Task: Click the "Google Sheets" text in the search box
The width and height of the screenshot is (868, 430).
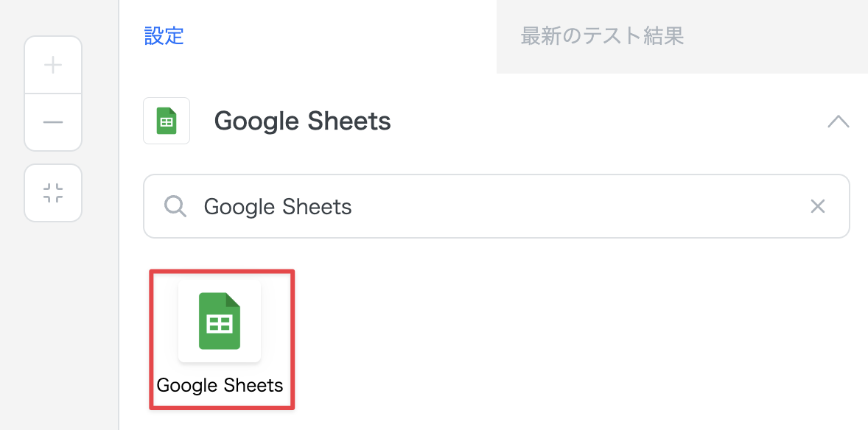Action: tap(278, 207)
